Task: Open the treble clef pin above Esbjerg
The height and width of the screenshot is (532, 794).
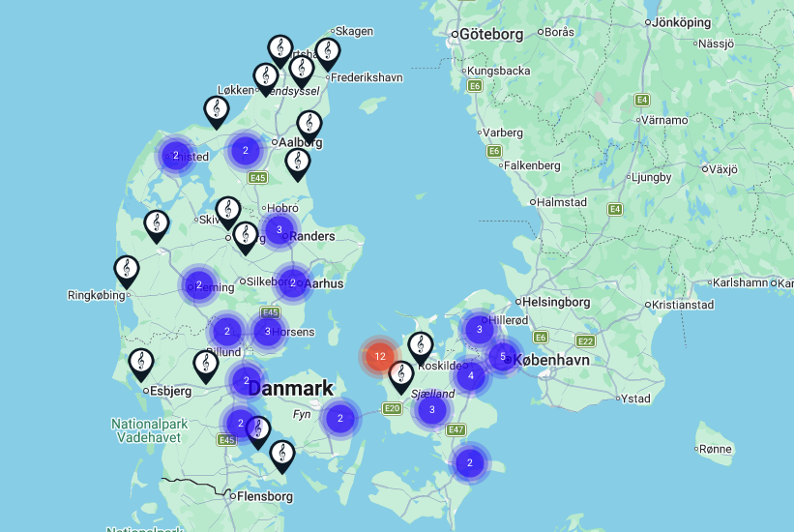Action: (141, 363)
